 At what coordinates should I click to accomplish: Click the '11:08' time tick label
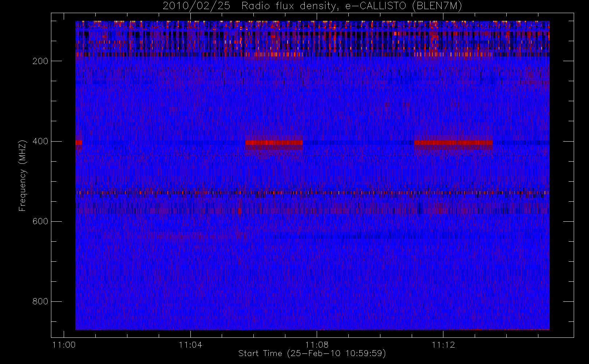click(317, 345)
